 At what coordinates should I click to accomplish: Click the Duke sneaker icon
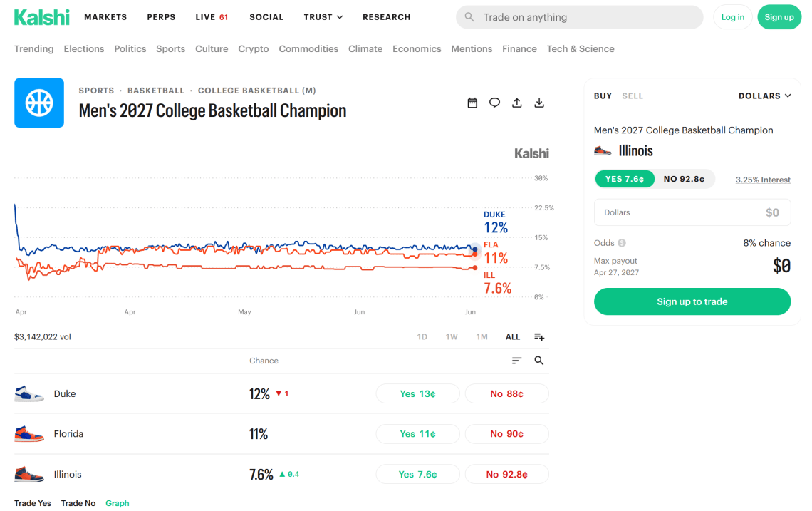(x=29, y=394)
